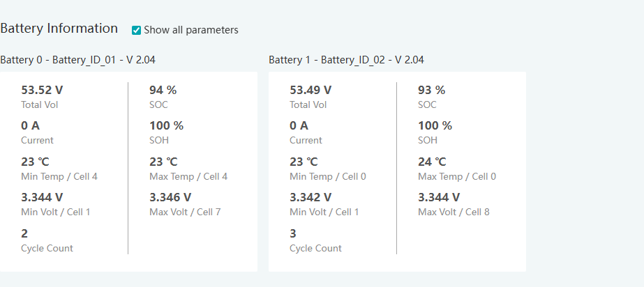This screenshot has height=287, width=644.
Task: Click the 94 % SOC value
Action: (x=163, y=90)
